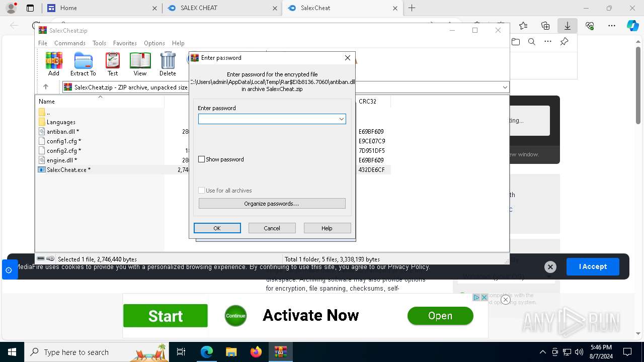Open Edge downloads icon
Image resolution: width=644 pixels, height=362 pixels.
click(x=567, y=26)
